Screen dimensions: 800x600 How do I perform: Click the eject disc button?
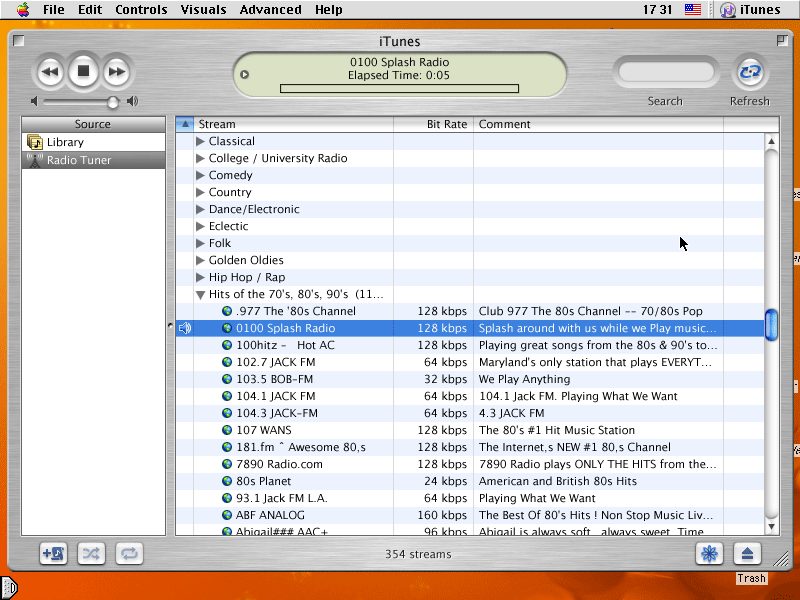[x=747, y=554]
